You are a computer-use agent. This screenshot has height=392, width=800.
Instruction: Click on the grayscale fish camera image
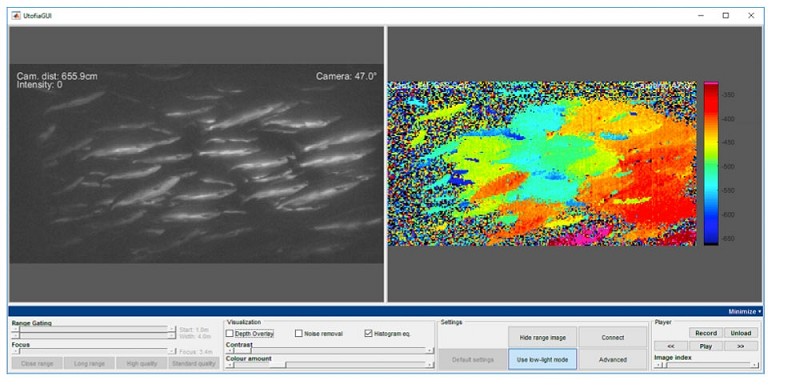tap(196, 163)
